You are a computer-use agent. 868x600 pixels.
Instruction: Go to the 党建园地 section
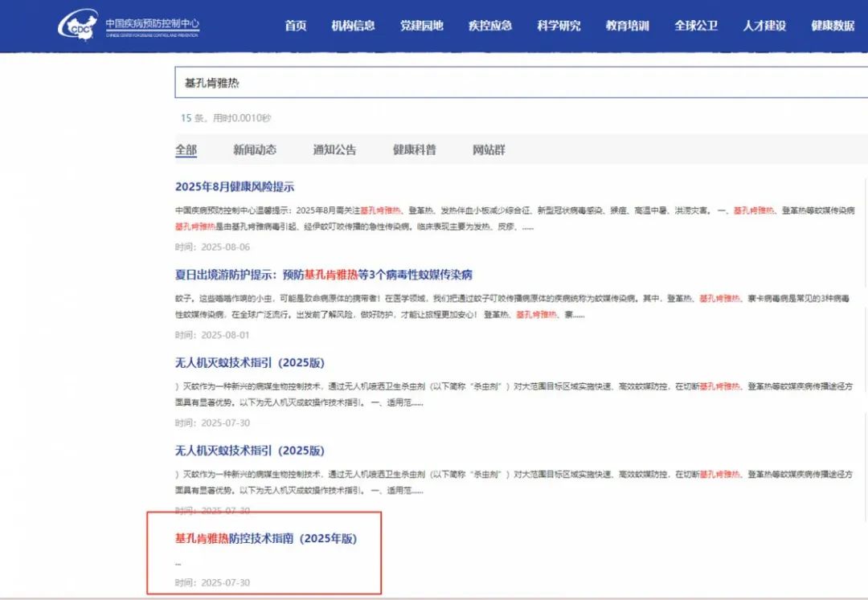422,26
